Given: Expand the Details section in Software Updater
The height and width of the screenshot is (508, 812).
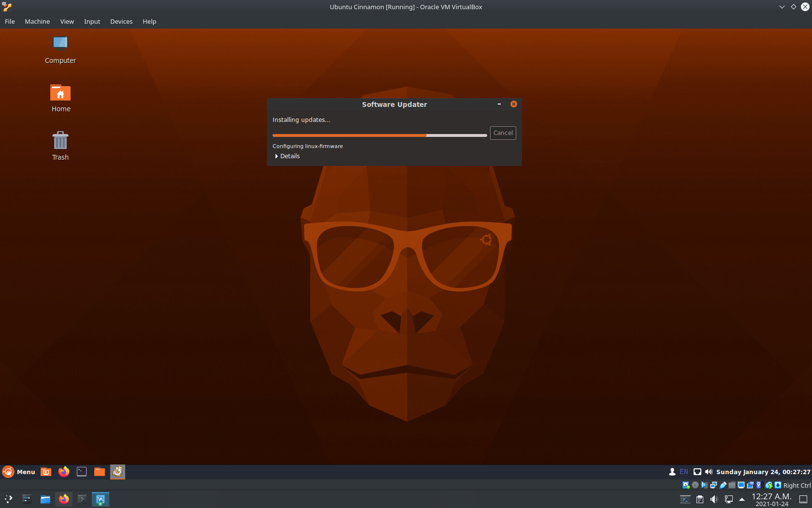Looking at the screenshot, I should pos(288,156).
